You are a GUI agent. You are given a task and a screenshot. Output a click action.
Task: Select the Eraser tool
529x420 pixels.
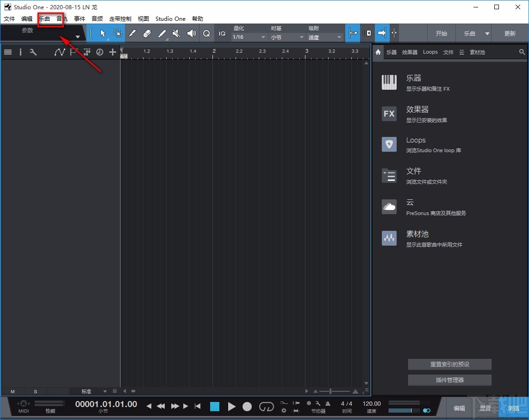pyautogui.click(x=147, y=33)
